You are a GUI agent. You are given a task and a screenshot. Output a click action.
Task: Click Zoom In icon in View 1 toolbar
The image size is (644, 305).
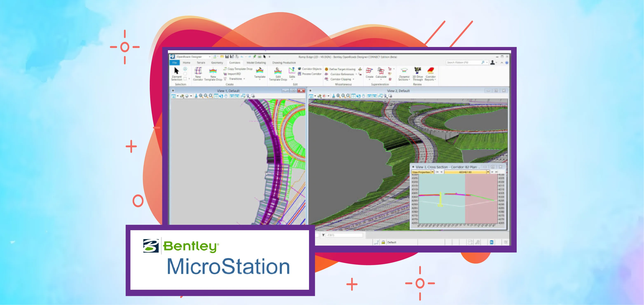tap(201, 96)
